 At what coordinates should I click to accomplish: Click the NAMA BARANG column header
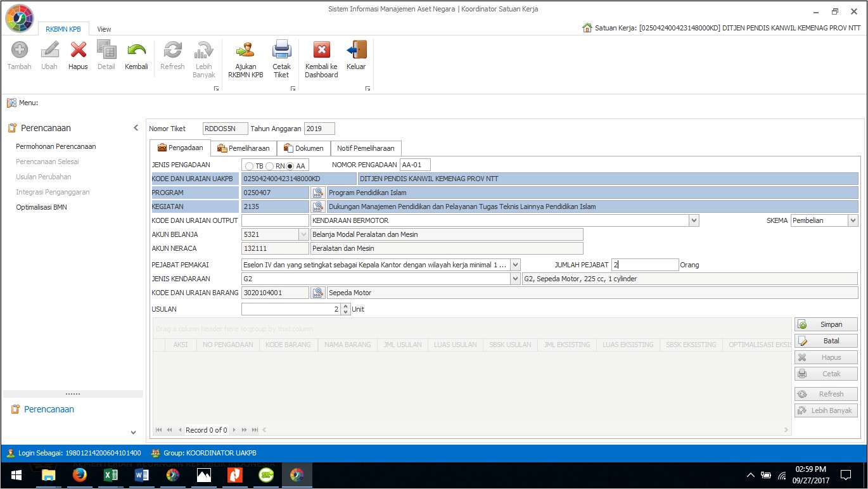tap(347, 345)
